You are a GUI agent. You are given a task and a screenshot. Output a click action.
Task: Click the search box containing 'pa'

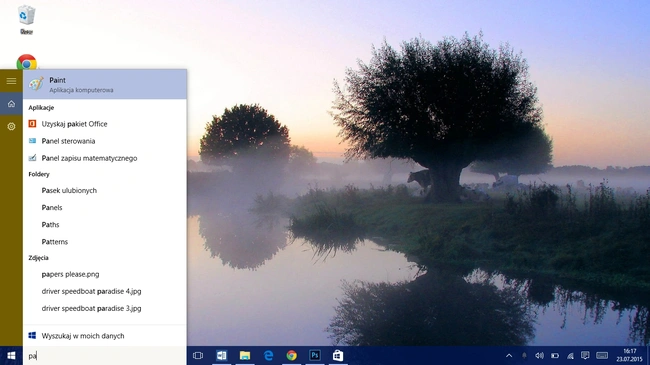105,355
